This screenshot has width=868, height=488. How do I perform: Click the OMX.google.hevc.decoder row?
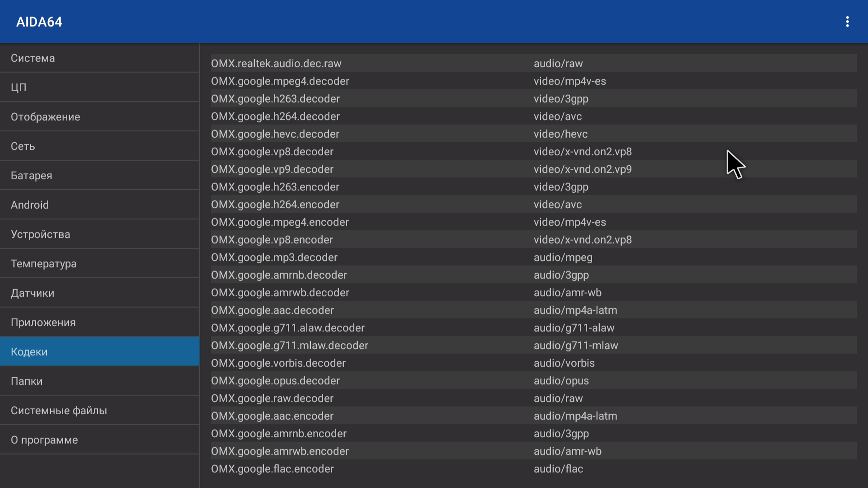pos(533,134)
